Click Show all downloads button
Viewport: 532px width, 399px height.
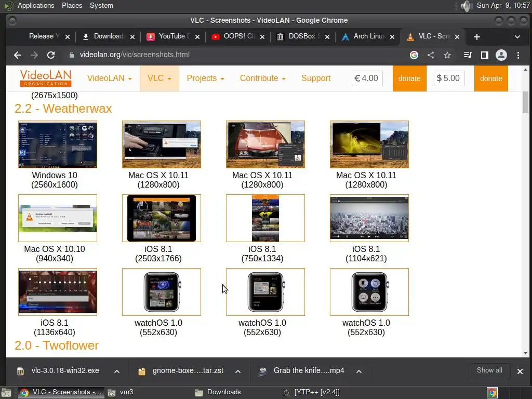[489, 370]
